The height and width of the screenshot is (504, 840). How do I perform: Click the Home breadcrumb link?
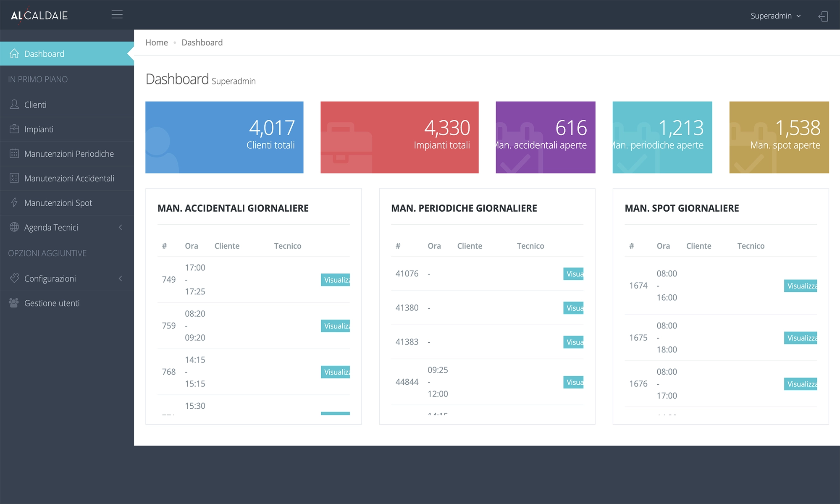157,42
